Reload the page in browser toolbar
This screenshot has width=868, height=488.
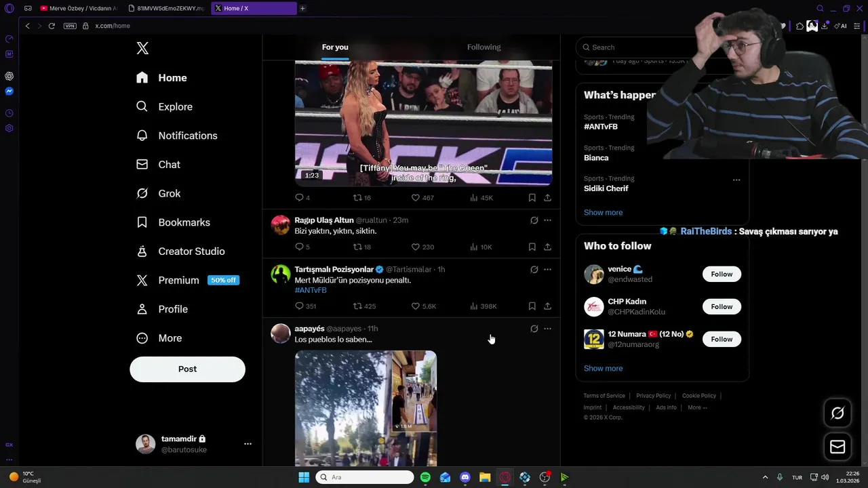52,26
